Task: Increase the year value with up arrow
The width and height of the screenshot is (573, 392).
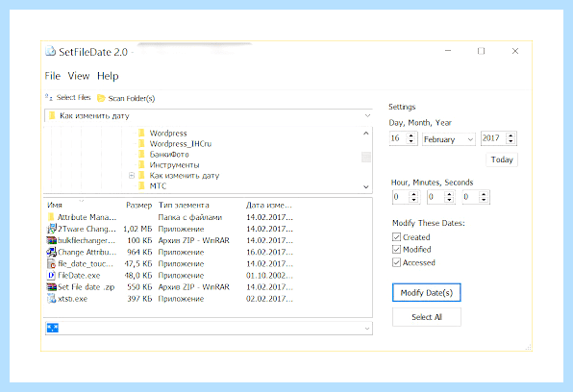Action: (x=511, y=135)
